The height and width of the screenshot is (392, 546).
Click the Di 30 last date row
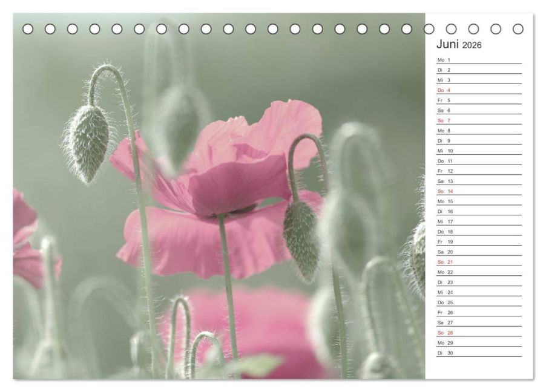479,353
